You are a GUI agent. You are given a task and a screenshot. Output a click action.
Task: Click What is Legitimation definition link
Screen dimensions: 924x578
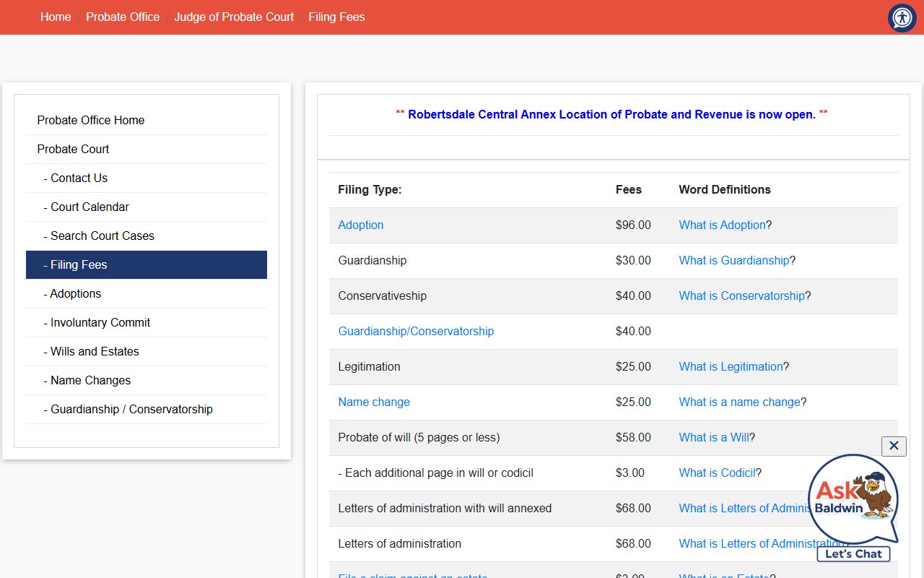point(731,367)
